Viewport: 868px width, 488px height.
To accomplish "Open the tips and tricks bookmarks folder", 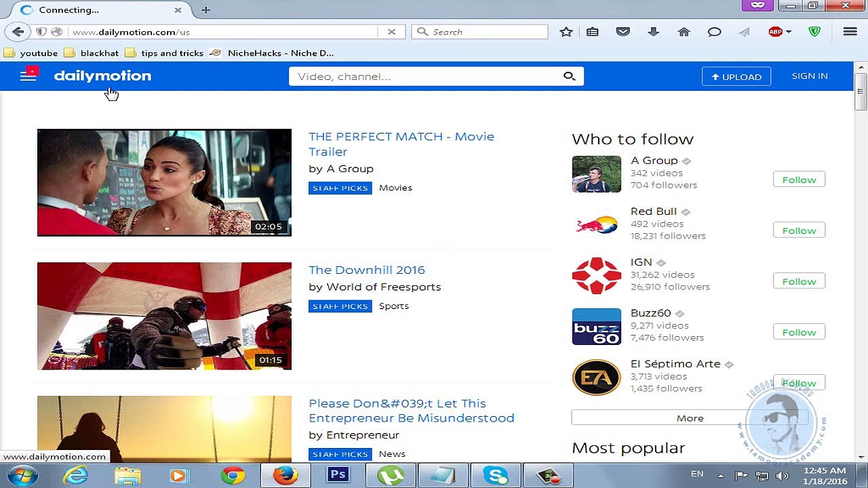I will [x=164, y=53].
